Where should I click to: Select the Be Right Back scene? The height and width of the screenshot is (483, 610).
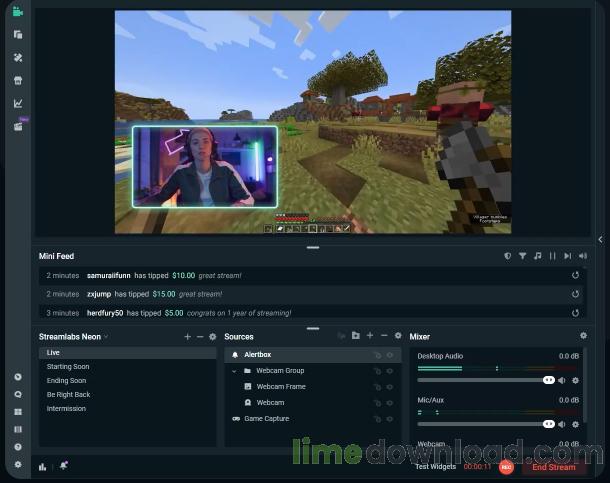pyautogui.click(x=128, y=395)
